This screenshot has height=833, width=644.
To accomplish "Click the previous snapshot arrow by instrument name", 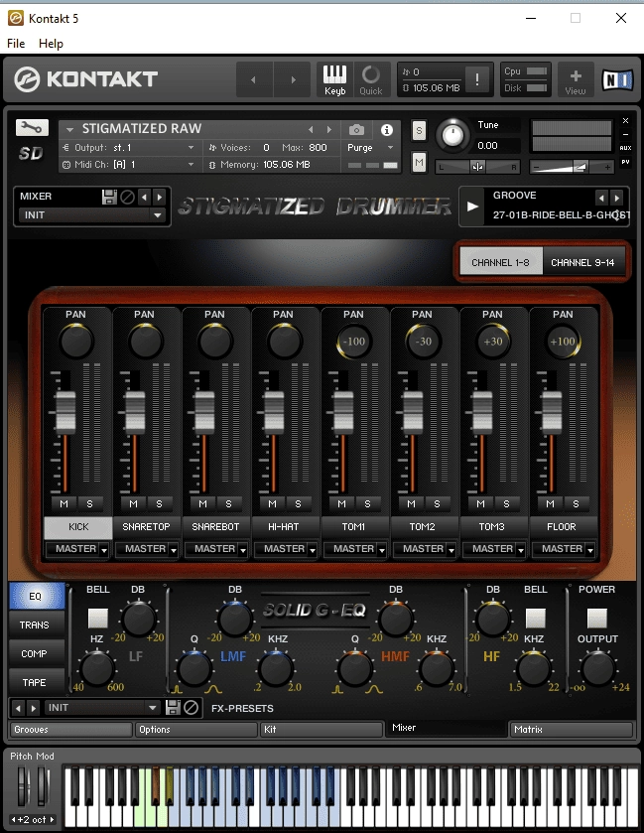I will click(x=311, y=130).
